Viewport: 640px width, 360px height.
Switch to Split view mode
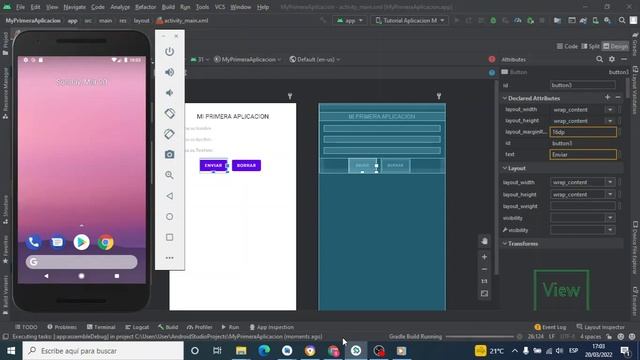[591, 46]
